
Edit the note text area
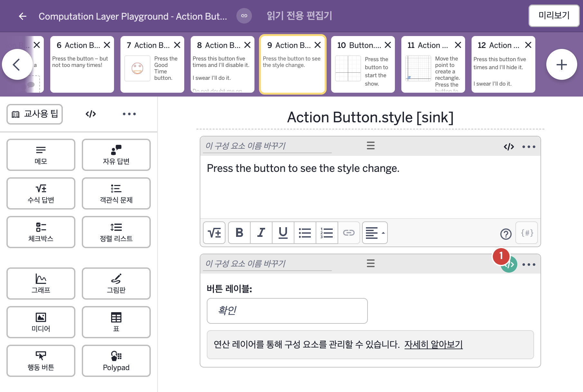coord(370,187)
